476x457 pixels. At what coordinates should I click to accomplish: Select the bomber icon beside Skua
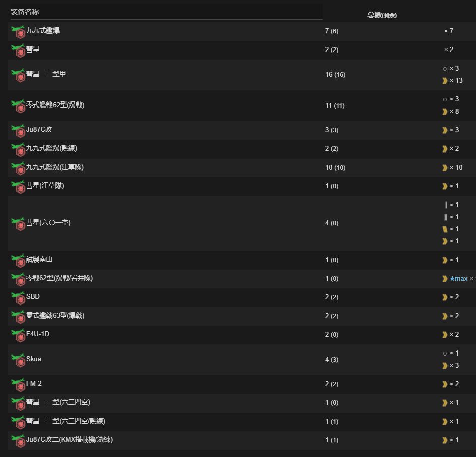pyautogui.click(x=18, y=360)
